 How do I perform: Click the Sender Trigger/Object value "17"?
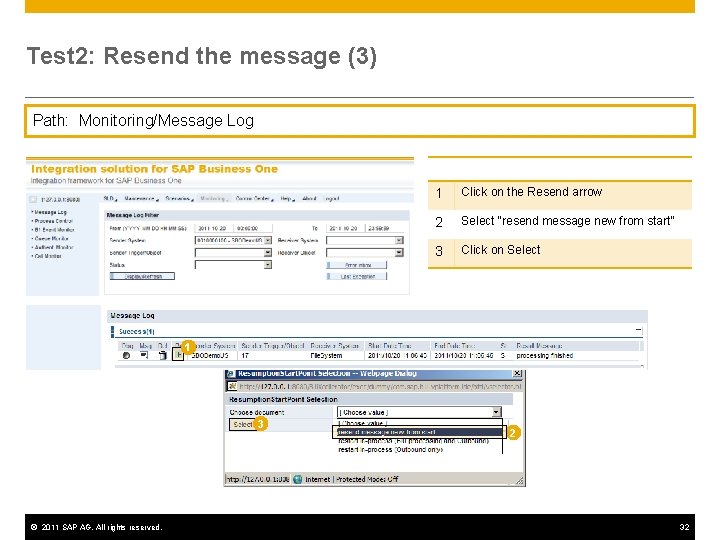click(245, 355)
